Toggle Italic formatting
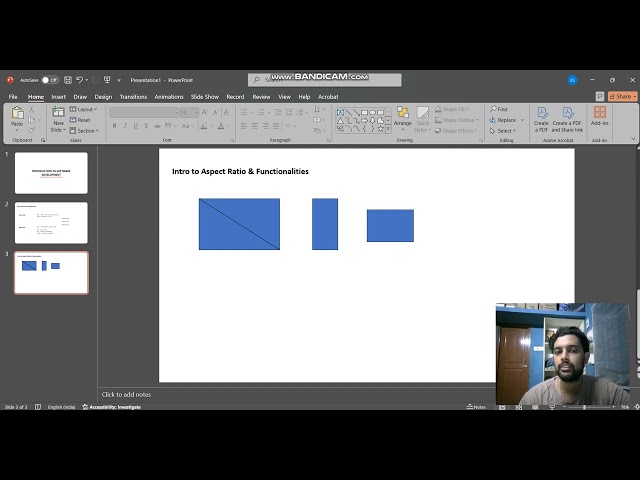The width and height of the screenshot is (640, 480). [125, 126]
